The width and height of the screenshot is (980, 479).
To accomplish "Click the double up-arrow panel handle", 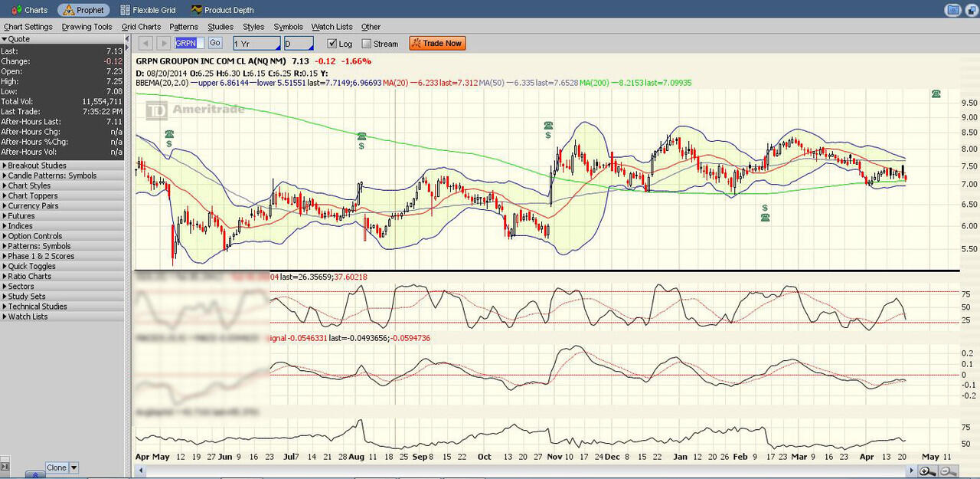I will point(35,475).
